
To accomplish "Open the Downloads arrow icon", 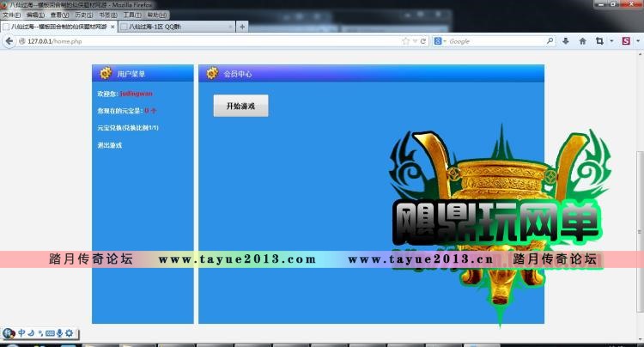I will pos(566,40).
